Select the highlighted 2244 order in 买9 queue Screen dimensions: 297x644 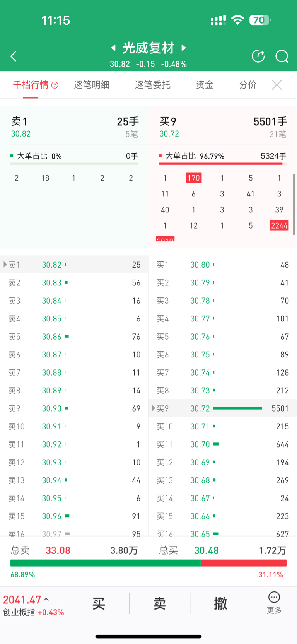[x=279, y=225]
